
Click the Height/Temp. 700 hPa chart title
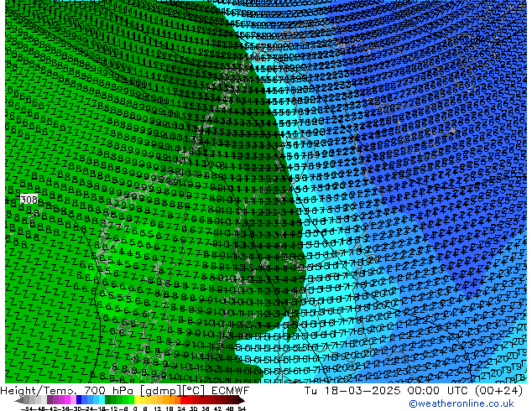tap(68, 391)
